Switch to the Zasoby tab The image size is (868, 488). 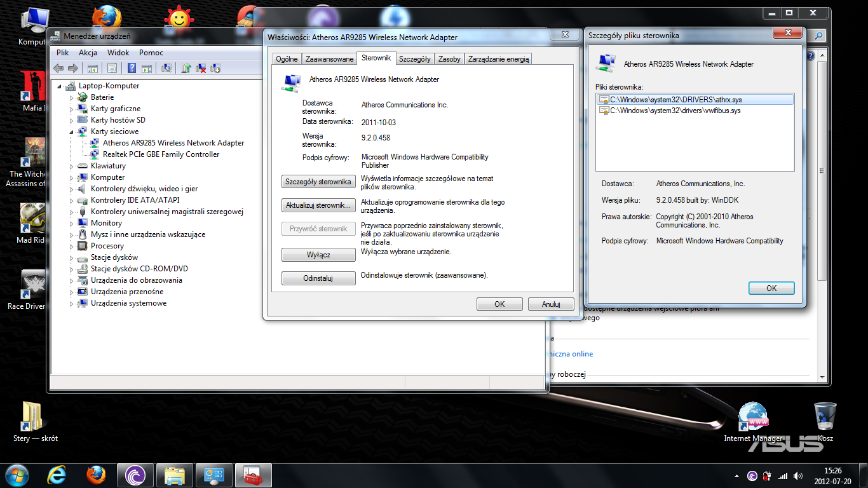click(x=449, y=59)
